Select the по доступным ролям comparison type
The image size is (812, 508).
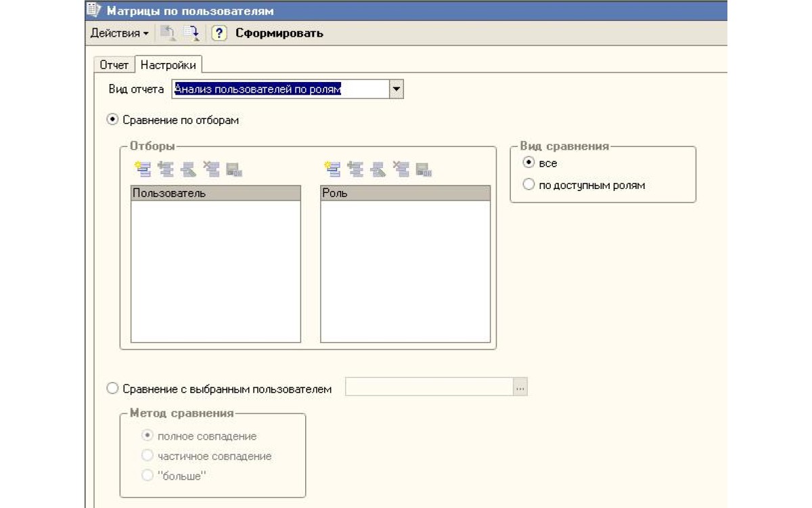click(x=529, y=185)
